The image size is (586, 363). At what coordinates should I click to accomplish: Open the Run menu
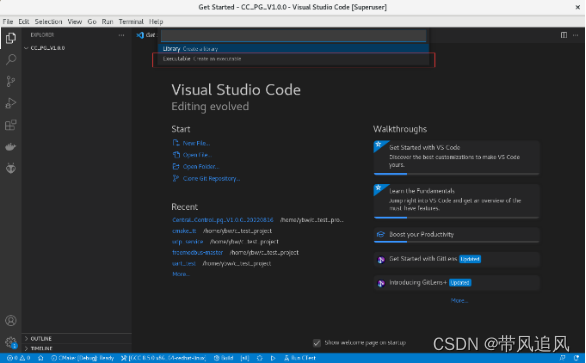point(107,22)
